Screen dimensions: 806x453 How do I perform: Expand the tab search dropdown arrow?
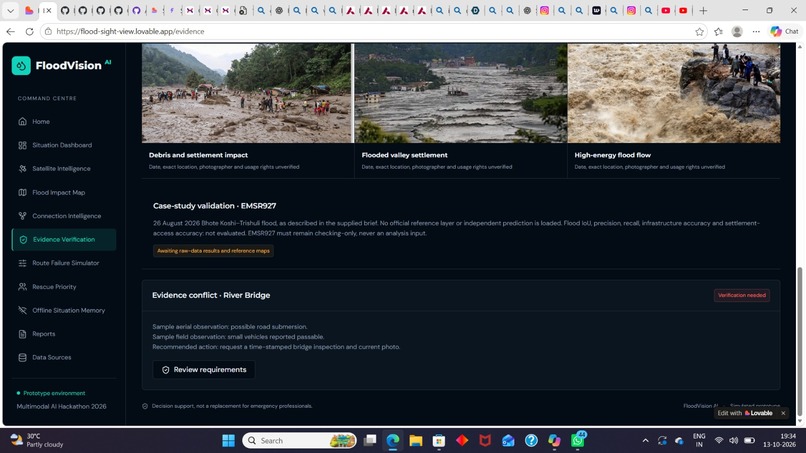point(10,10)
